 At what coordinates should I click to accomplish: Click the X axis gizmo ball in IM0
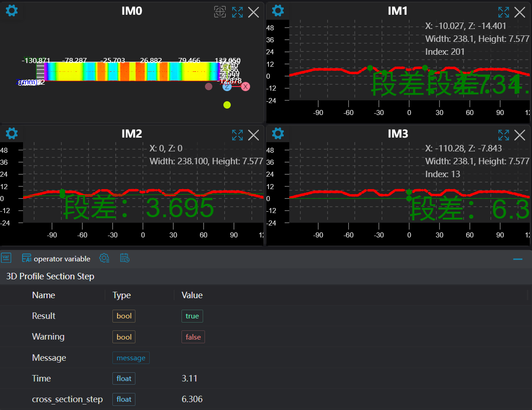246,87
